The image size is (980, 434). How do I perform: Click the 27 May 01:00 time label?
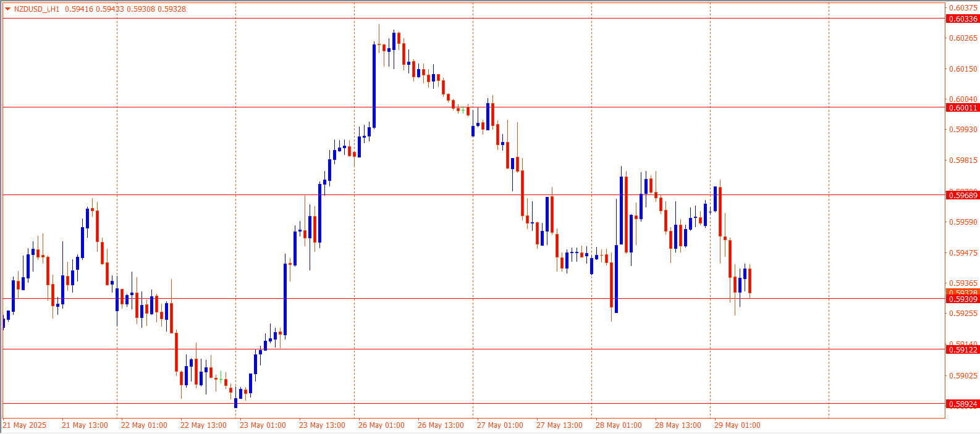(x=500, y=425)
